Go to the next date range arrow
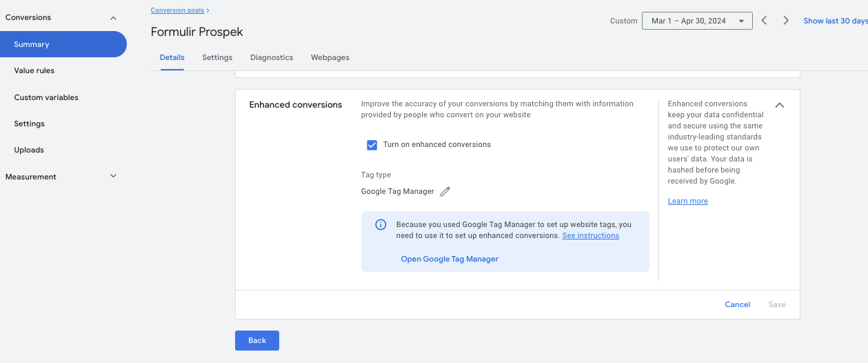The width and height of the screenshot is (868, 363). 786,21
